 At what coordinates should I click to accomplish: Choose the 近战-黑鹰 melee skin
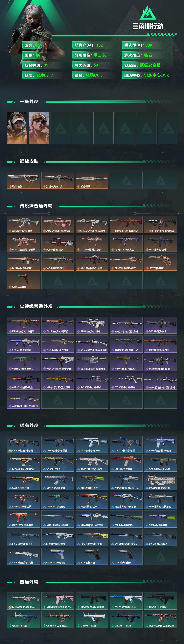(92, 180)
